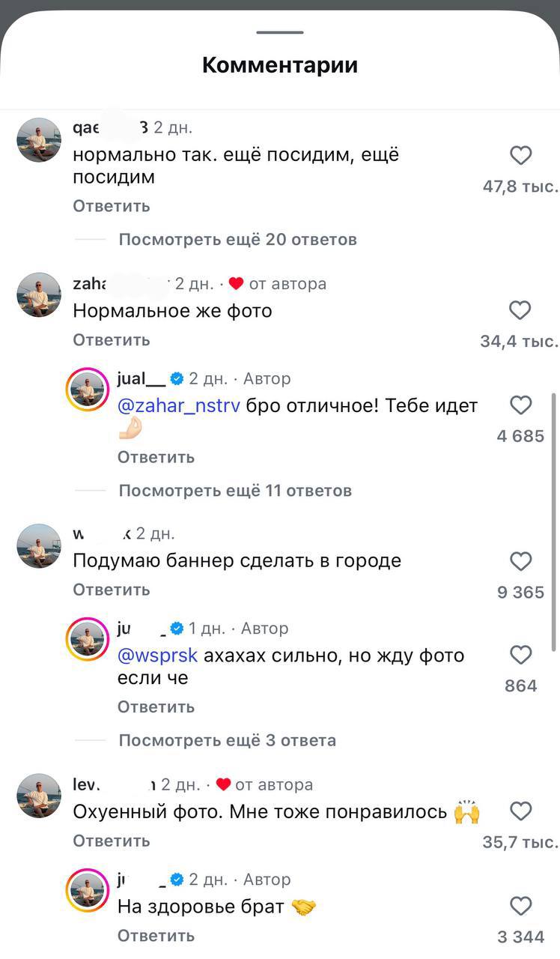
Task: Like the comment "нормально так. ещё посидим"
Action: (520, 156)
